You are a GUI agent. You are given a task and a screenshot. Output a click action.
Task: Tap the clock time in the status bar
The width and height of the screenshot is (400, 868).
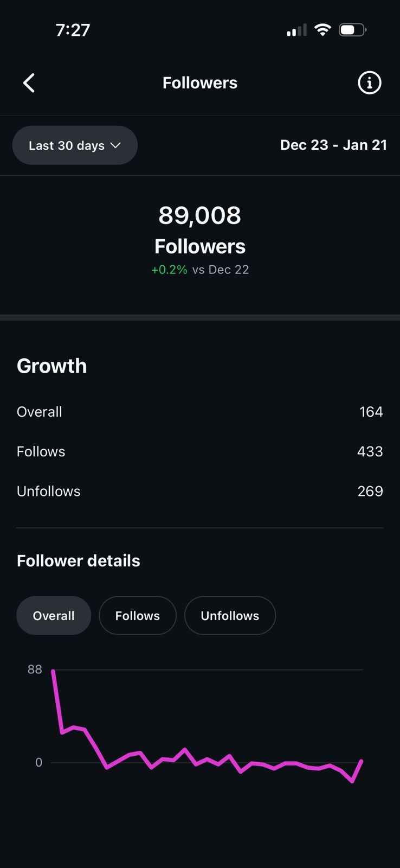(73, 30)
